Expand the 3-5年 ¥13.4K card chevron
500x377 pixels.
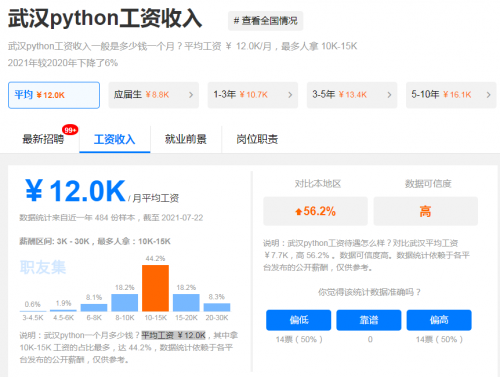pyautogui.click(x=389, y=95)
